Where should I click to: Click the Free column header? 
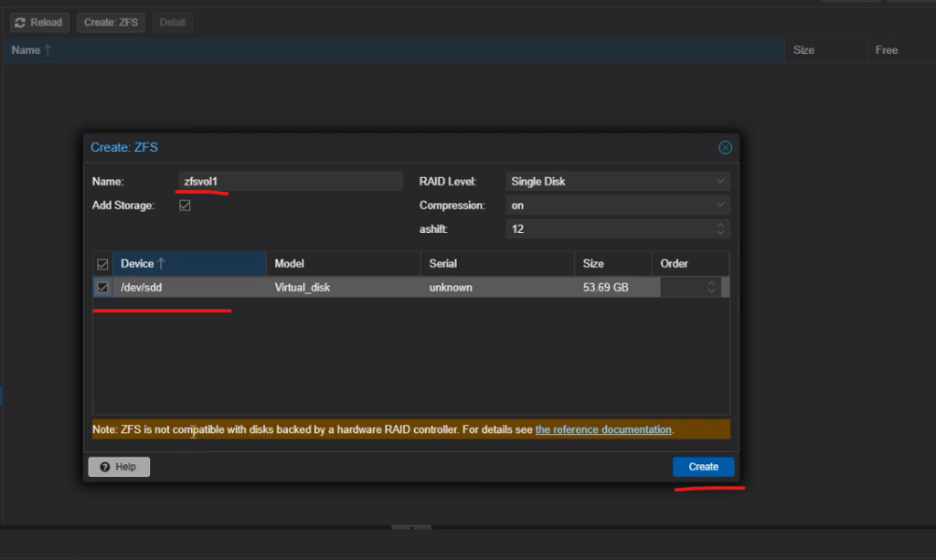click(x=901, y=50)
